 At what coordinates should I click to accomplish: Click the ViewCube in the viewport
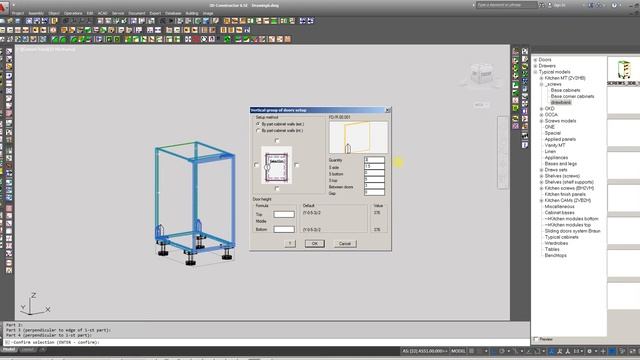tap(481, 75)
